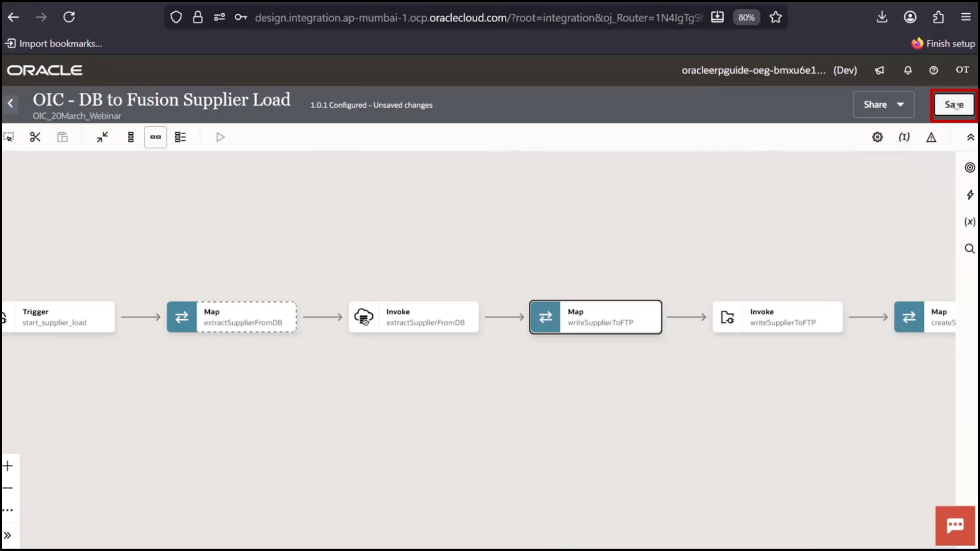
Task: Click the Cut scissors icon
Action: coord(35,137)
